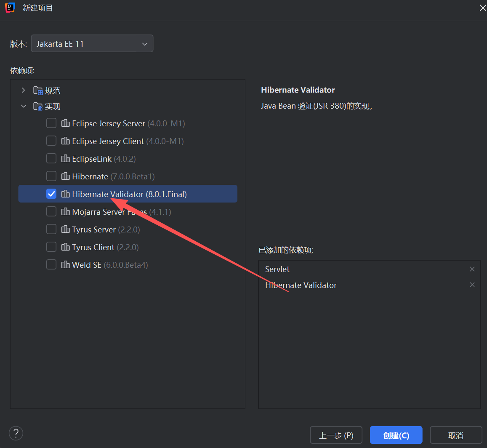Click the library icon beside Tyrus Server
This screenshot has height=448, width=487.
tap(66, 229)
